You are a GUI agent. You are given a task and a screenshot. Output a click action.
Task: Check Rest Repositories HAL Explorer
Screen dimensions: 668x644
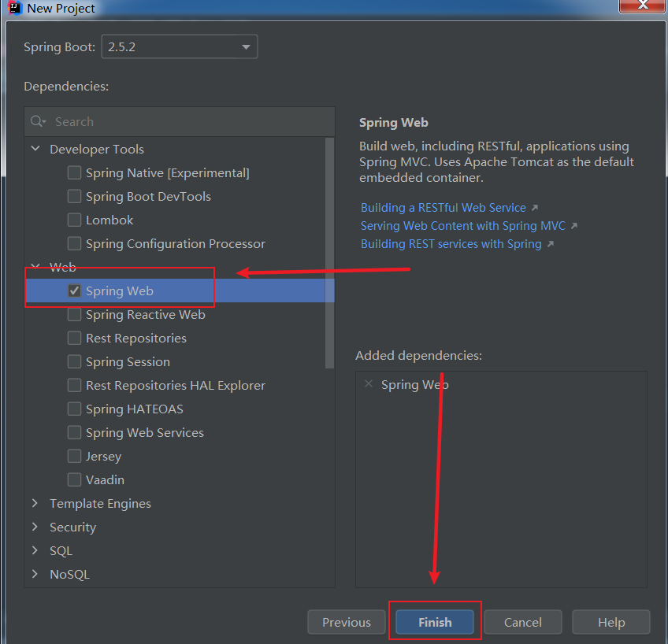click(74, 386)
